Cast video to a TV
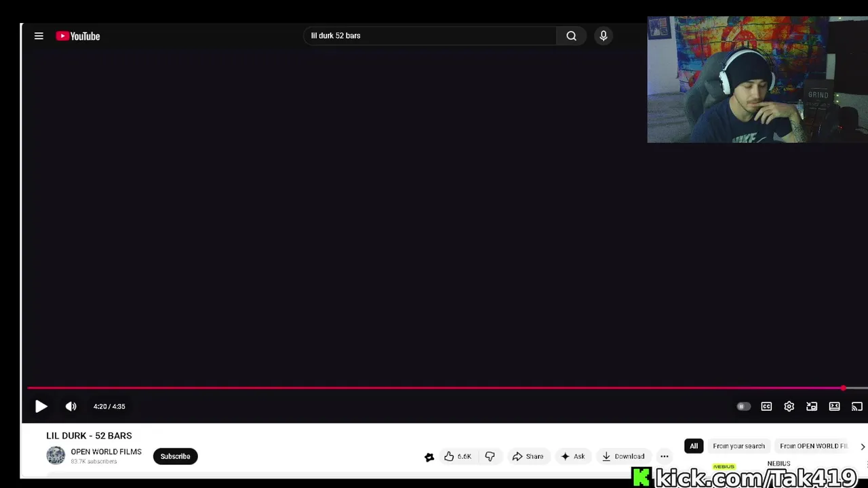This screenshot has height=488, width=868. 857,406
